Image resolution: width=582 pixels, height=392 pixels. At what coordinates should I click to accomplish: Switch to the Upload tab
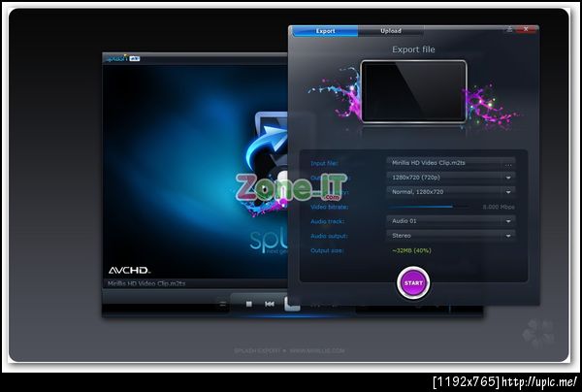(391, 31)
